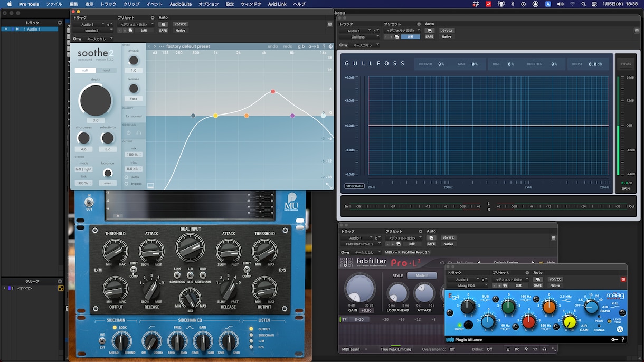The width and height of the screenshot is (644, 362).
Task: Toggle the soothe2 sidechain power icon
Action: (x=128, y=133)
